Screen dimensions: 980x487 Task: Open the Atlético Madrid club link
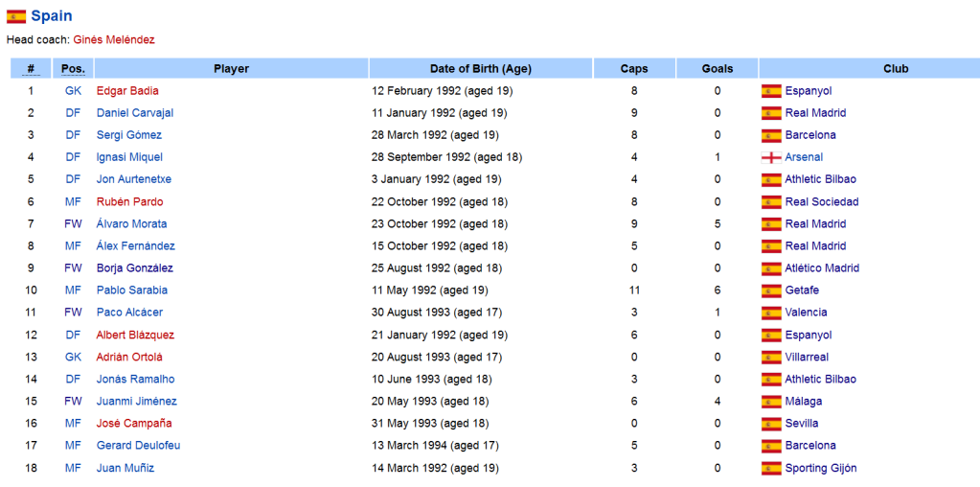pyautogui.click(x=822, y=268)
